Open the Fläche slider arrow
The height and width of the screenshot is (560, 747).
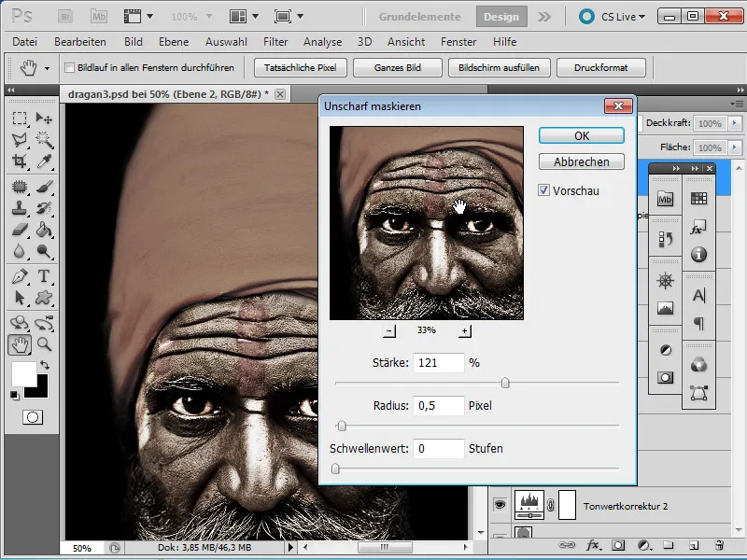click(735, 147)
